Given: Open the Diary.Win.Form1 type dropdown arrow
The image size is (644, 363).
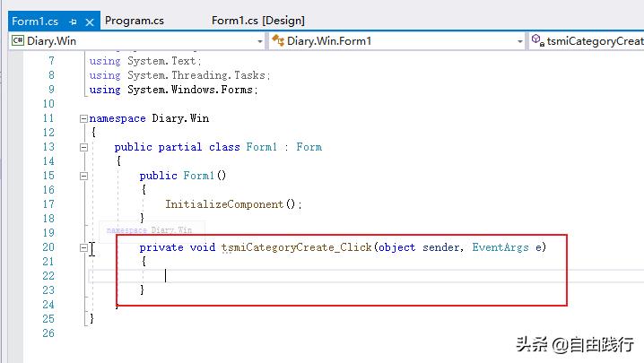Looking at the screenshot, I should [520, 41].
